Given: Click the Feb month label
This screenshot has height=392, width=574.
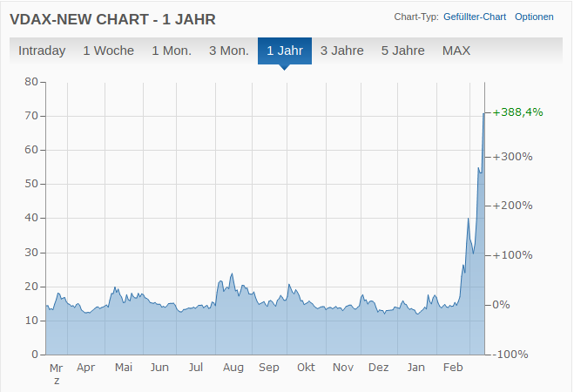Looking at the screenshot, I should pyautogui.click(x=453, y=367).
